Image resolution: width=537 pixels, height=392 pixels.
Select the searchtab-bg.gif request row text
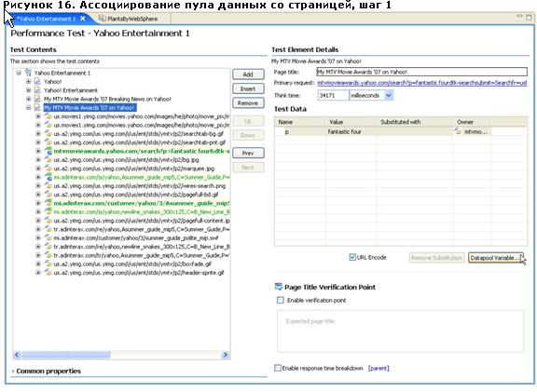139,134
